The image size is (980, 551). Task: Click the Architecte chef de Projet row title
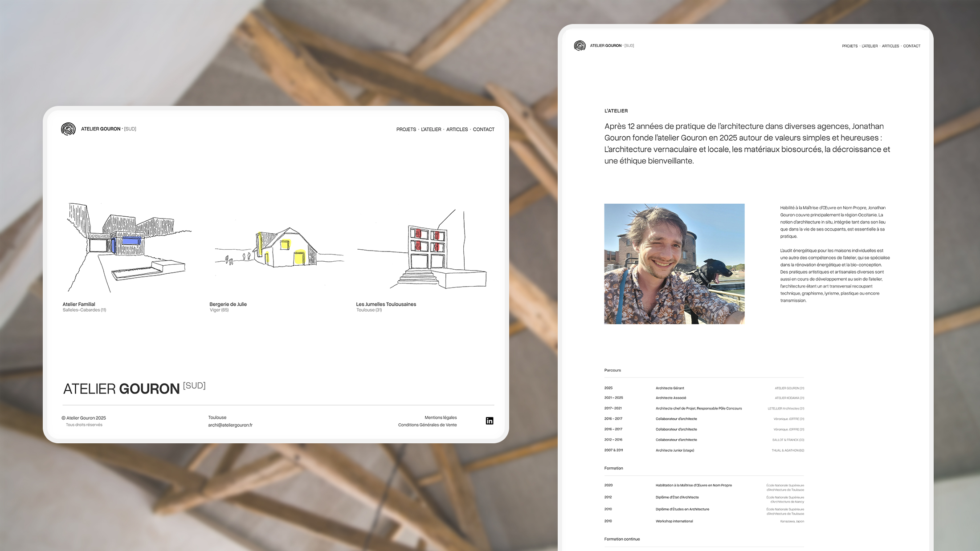(x=699, y=409)
